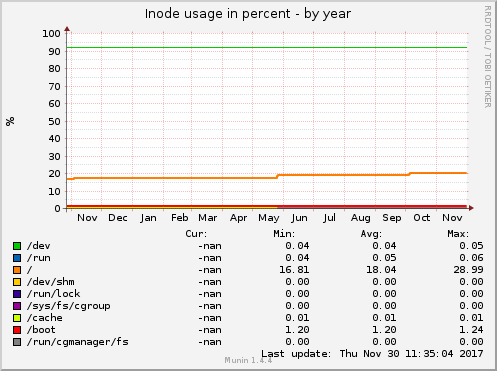Click the /run legend label

pyautogui.click(x=39, y=258)
